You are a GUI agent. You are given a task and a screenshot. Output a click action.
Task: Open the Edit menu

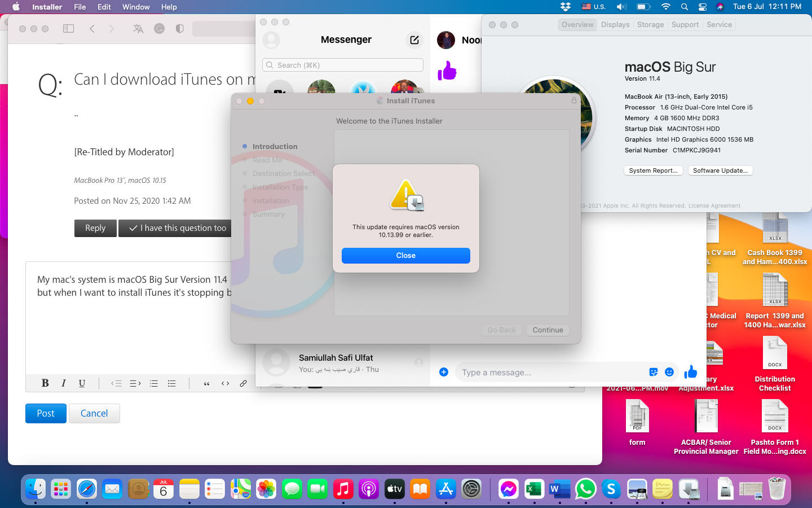coord(104,7)
